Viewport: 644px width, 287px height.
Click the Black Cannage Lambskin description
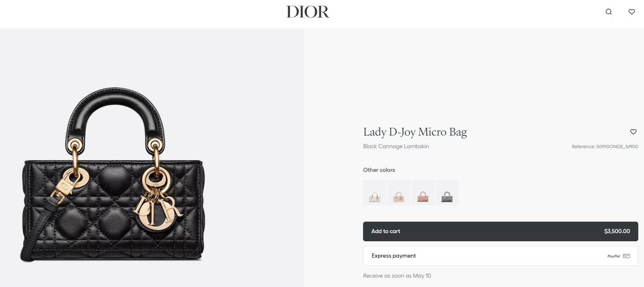396,147
